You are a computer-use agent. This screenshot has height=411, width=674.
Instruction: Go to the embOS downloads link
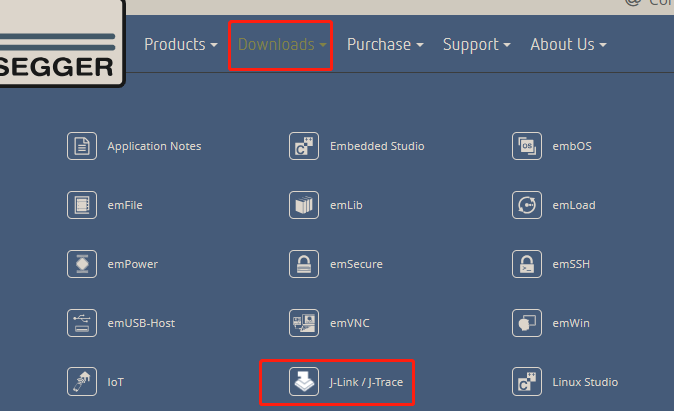(x=572, y=146)
